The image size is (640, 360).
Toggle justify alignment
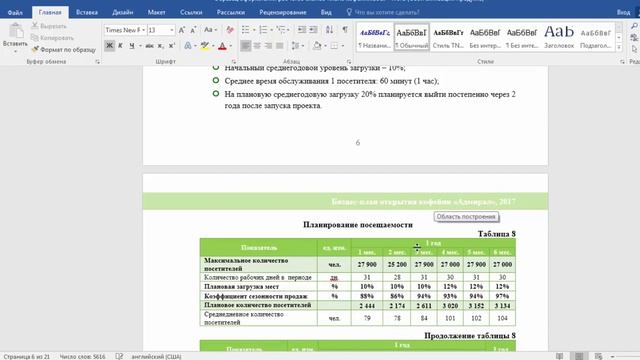coord(280,46)
